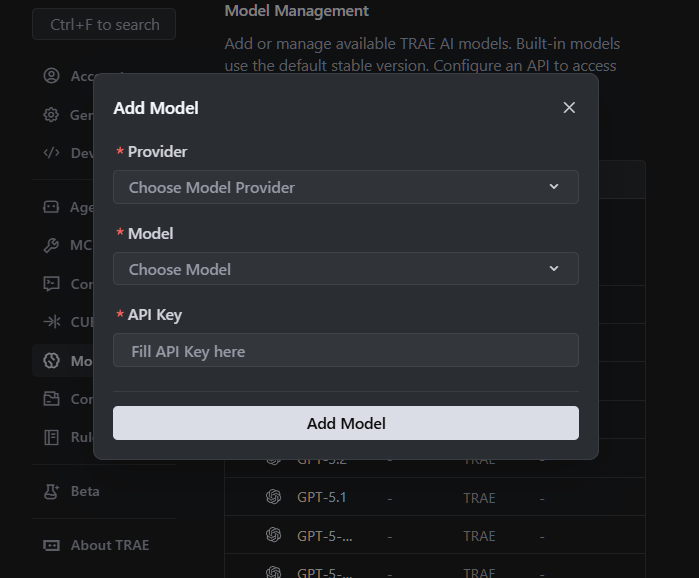699x578 pixels.
Task: Open the Rules book icon
Action: point(51,437)
